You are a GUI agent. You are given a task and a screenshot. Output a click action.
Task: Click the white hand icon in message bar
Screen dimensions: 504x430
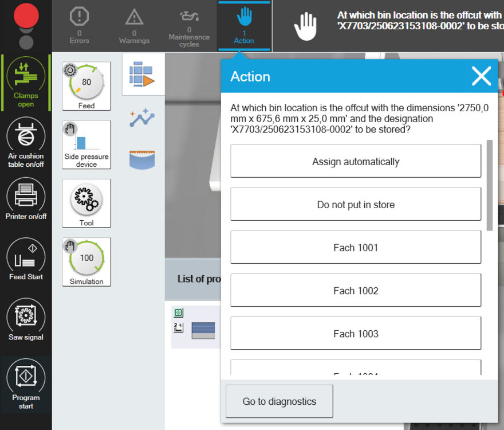click(305, 26)
